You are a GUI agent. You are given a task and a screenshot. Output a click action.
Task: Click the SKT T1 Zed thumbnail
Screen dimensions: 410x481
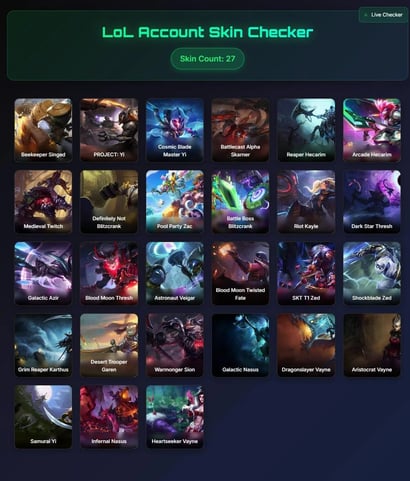tap(306, 273)
